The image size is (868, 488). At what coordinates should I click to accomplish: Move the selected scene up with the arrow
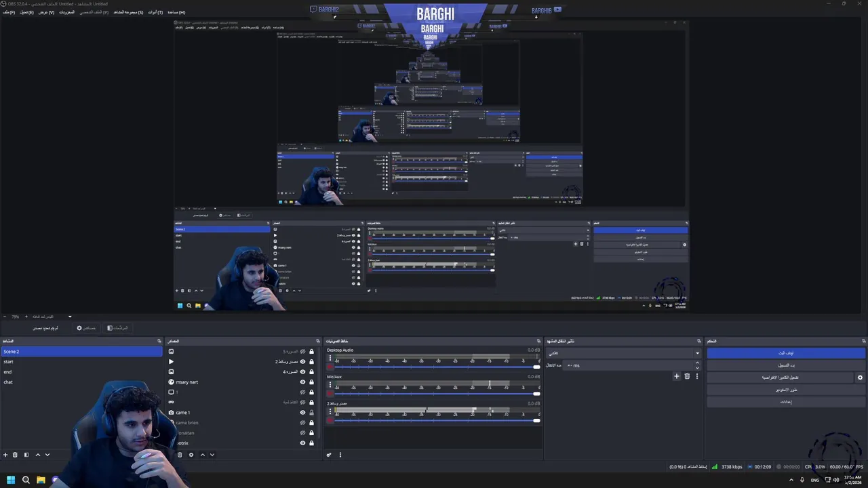pos(37,455)
